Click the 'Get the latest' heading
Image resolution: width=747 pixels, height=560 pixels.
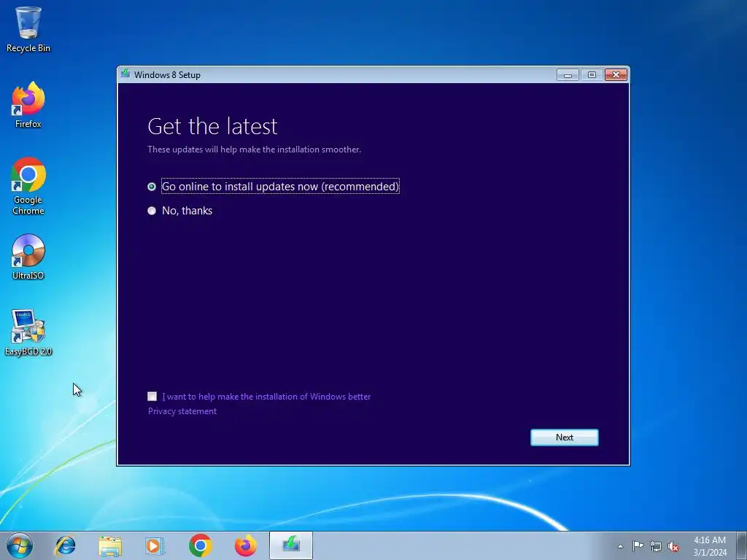tap(212, 126)
